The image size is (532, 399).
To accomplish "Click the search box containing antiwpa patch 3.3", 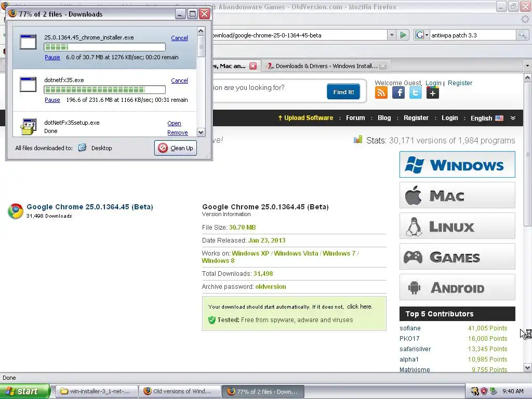I will coord(473,35).
